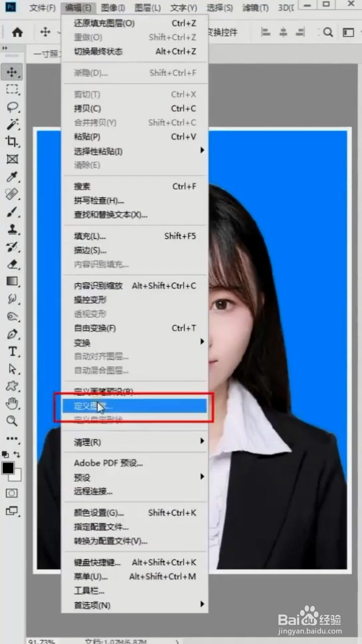Screen dimensions: 362x644
Task: Select the History Brush tool
Action: click(x=12, y=247)
